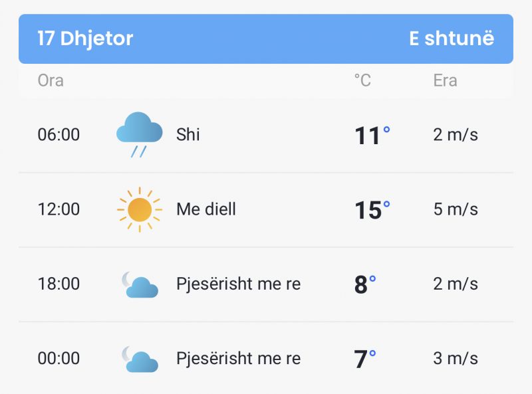Click the sun icon at 12:00
The height and width of the screenshot is (394, 532).
[140, 209]
